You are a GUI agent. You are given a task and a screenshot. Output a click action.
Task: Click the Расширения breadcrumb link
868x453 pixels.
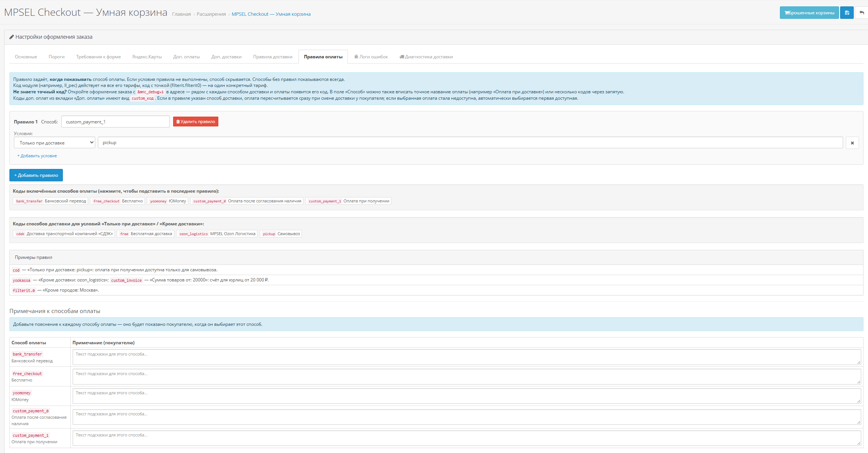(x=211, y=14)
